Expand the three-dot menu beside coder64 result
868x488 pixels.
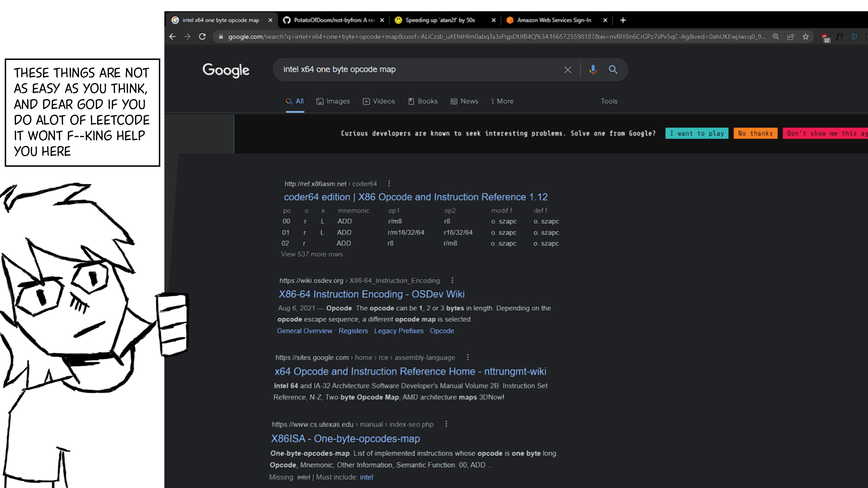389,184
